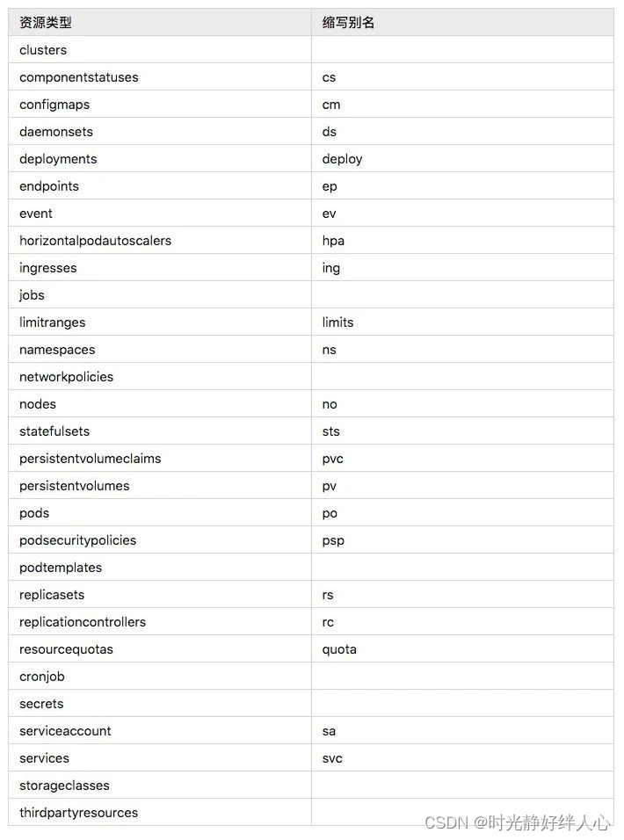624x840 pixels.
Task: Select the svc alias for services
Action: pyautogui.click(x=332, y=758)
